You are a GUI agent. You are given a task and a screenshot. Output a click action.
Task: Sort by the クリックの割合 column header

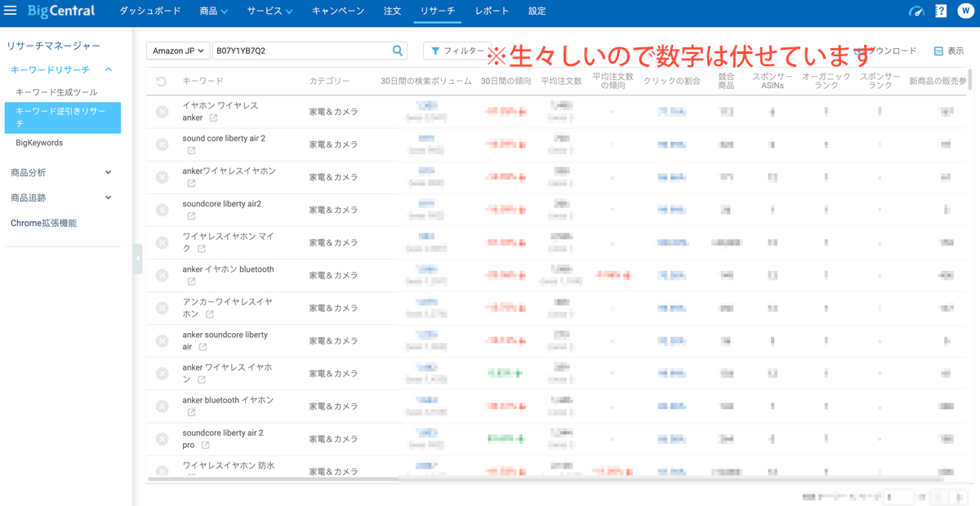(671, 82)
